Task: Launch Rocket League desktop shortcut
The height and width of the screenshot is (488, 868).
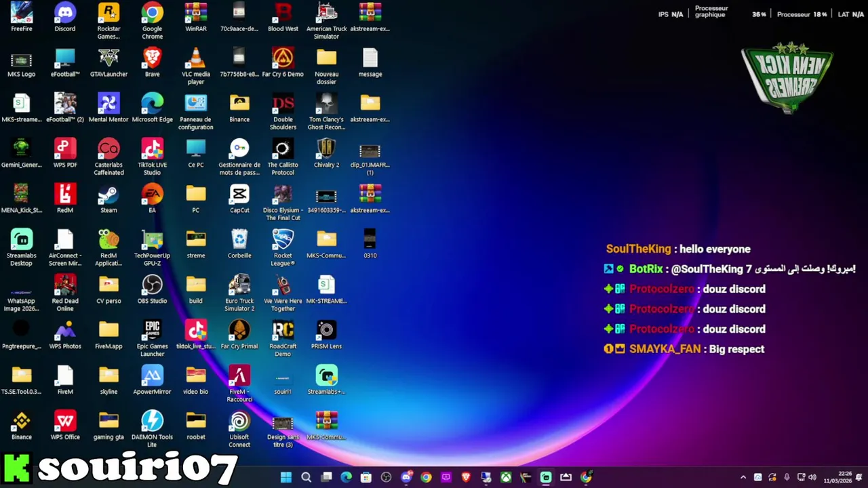Action: pyautogui.click(x=283, y=248)
